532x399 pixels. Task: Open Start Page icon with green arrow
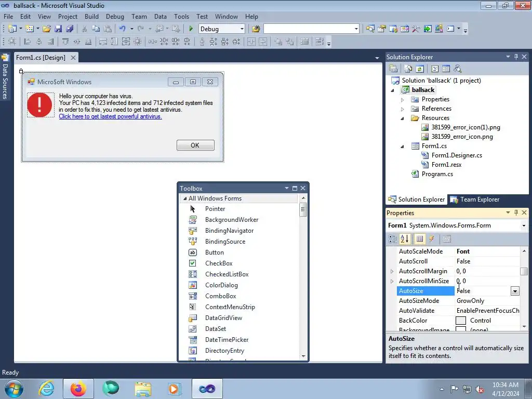click(x=428, y=29)
